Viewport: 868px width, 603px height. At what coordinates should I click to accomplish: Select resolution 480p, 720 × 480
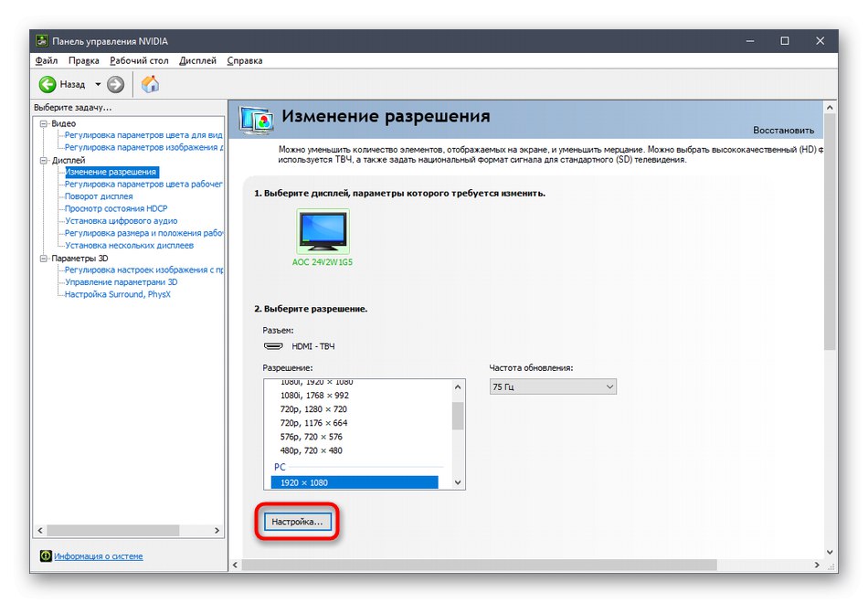click(x=311, y=450)
